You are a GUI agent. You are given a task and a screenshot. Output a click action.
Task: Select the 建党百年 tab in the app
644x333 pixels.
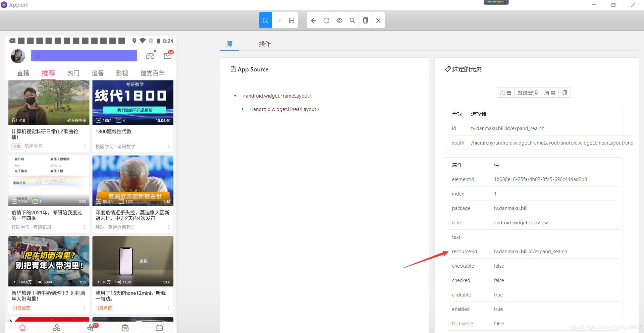[152, 73]
